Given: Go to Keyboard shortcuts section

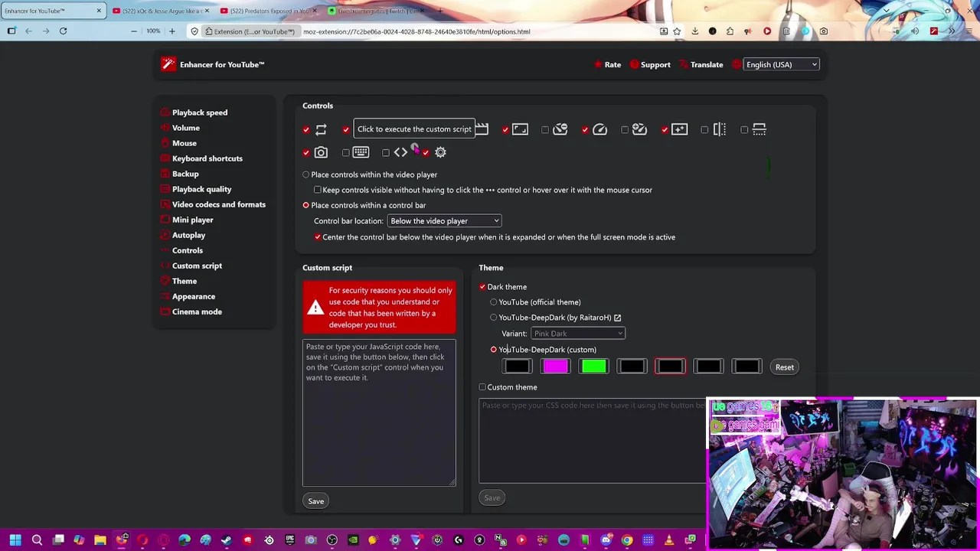Looking at the screenshot, I should click(207, 158).
